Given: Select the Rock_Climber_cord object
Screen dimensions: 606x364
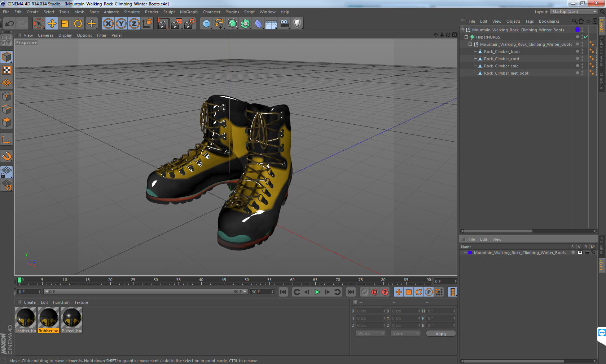Looking at the screenshot, I should pos(501,59).
